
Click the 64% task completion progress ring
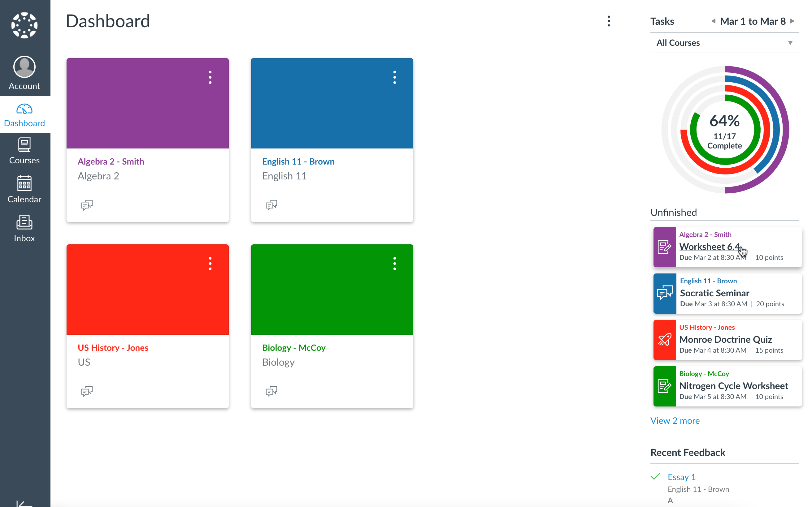(x=724, y=130)
